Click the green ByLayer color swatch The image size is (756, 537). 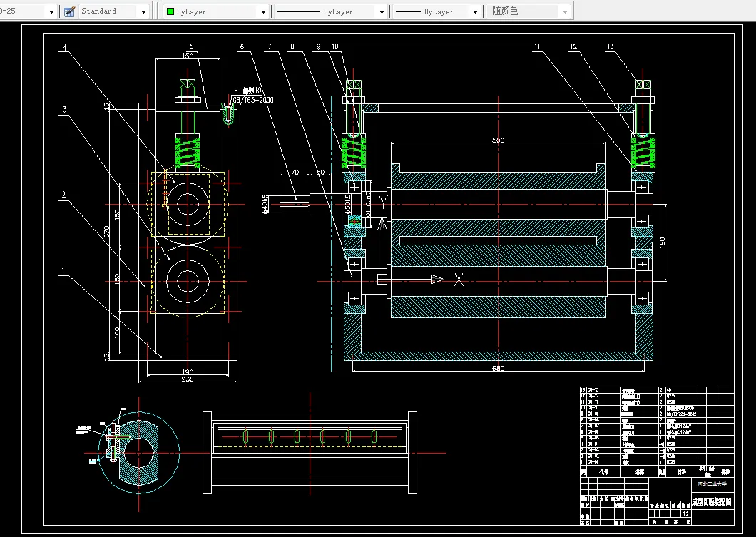pyautogui.click(x=170, y=11)
